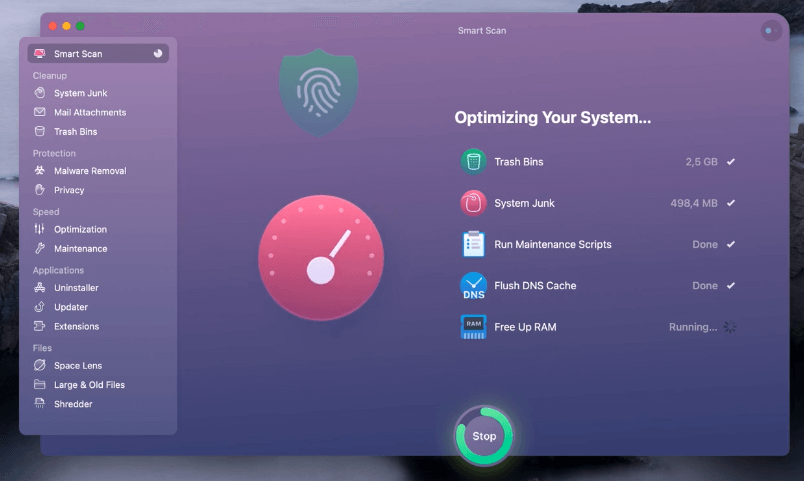Click the Flush DNS Cache icon
804x481 pixels.
(473, 286)
